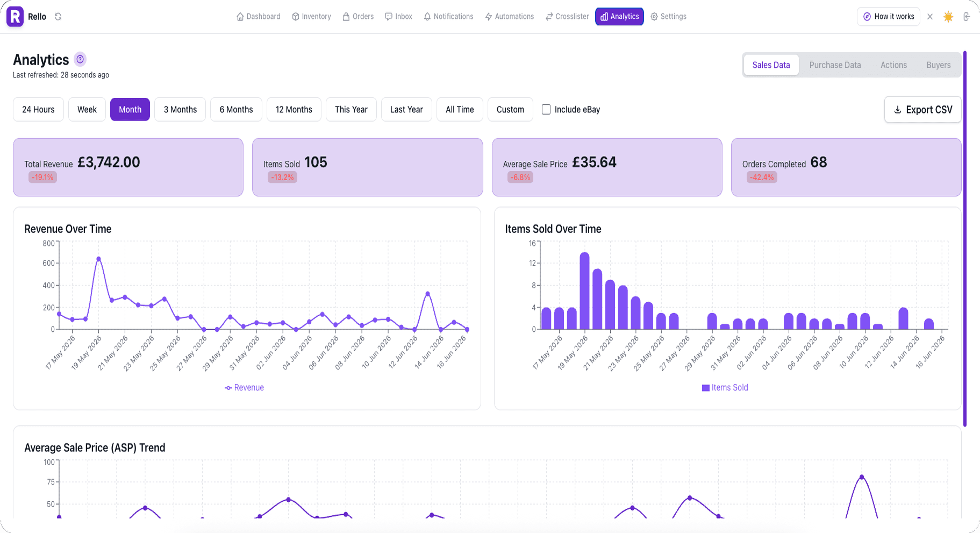This screenshot has width=980, height=533.
Task: Click the page vertical scrollbar
Action: [x=965, y=239]
